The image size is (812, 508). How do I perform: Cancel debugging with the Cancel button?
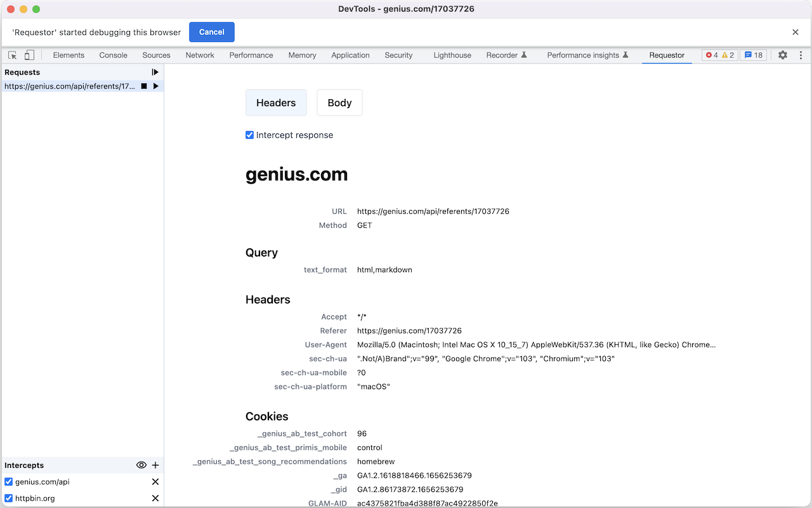[212, 32]
